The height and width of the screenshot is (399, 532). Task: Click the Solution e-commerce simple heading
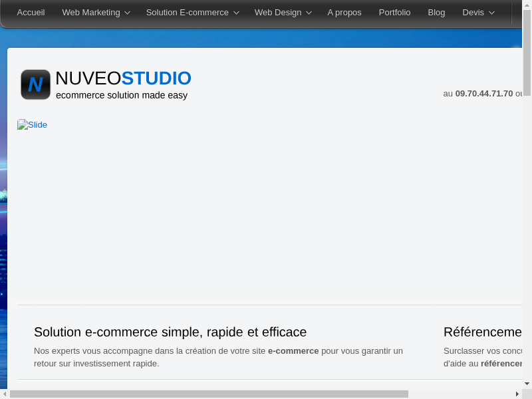tap(170, 332)
